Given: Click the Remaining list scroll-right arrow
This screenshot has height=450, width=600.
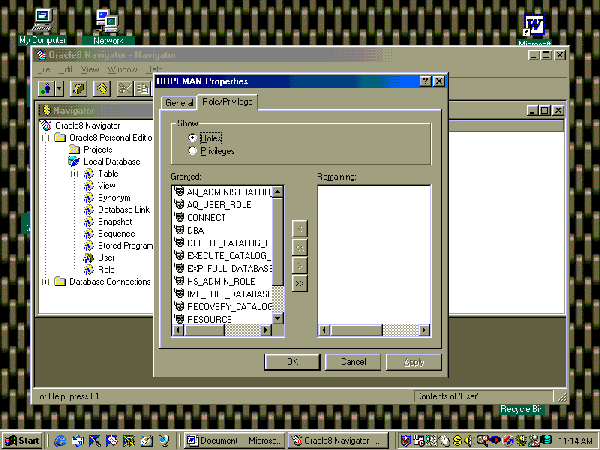Looking at the screenshot, I should 424,330.
